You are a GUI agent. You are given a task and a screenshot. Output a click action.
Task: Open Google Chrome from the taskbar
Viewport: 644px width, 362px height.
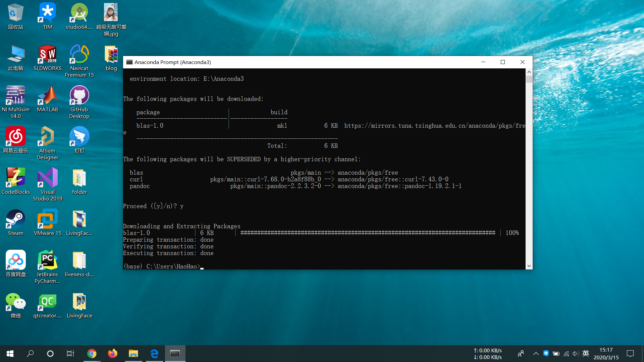coord(92,353)
